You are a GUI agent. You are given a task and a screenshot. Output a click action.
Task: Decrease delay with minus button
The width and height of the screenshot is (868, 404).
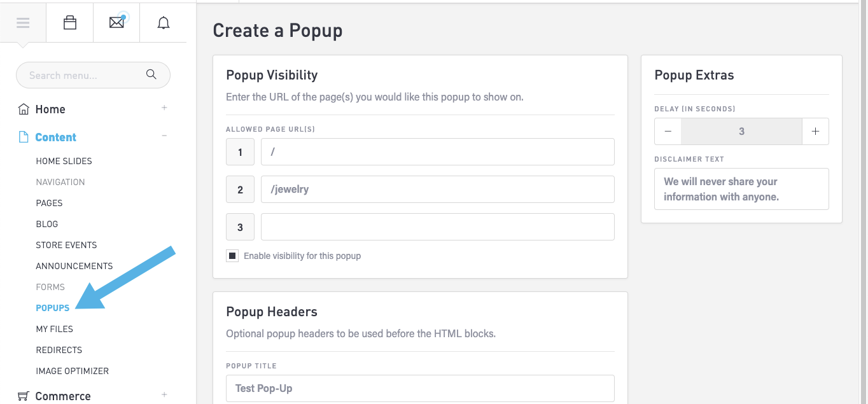[668, 132]
